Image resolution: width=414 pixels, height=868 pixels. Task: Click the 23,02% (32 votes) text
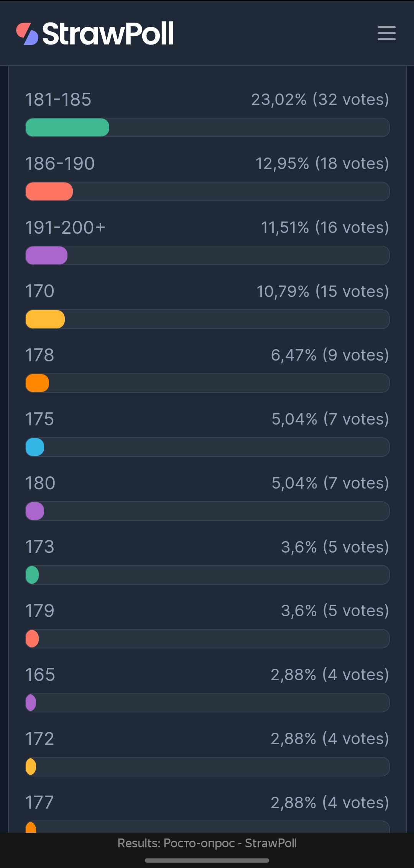click(x=320, y=100)
